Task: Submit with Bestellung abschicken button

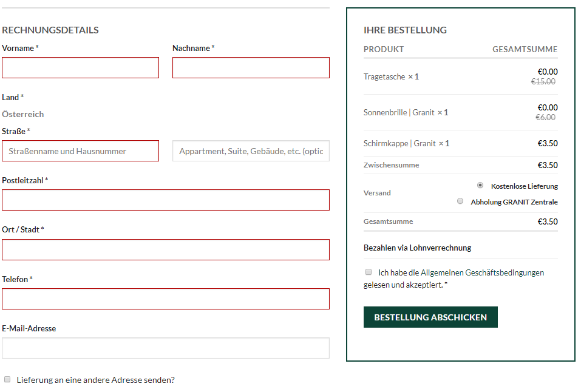Action: (430, 317)
